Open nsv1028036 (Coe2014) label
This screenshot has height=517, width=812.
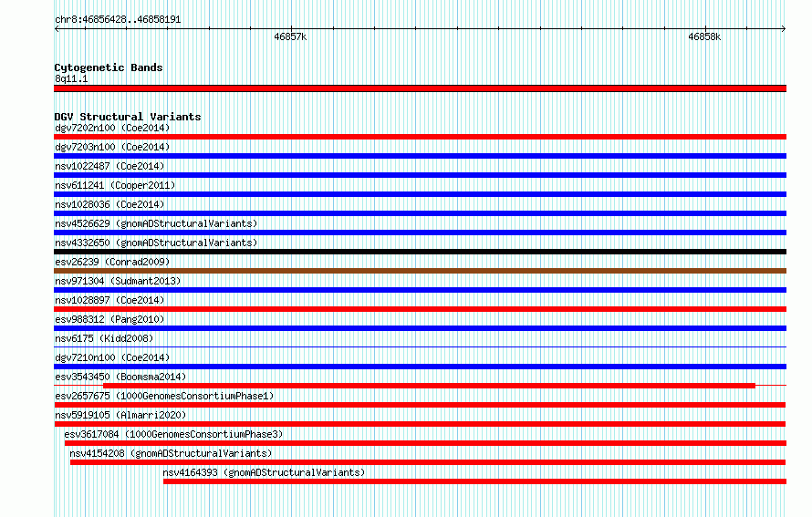tap(109, 204)
